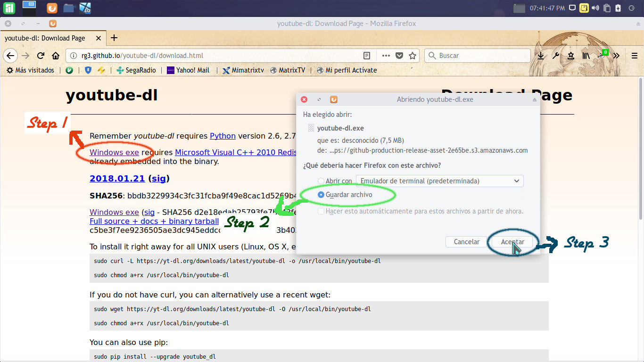The image size is (644, 362).
Task: Show more toolbar items via double chevron
Action: (x=616, y=56)
